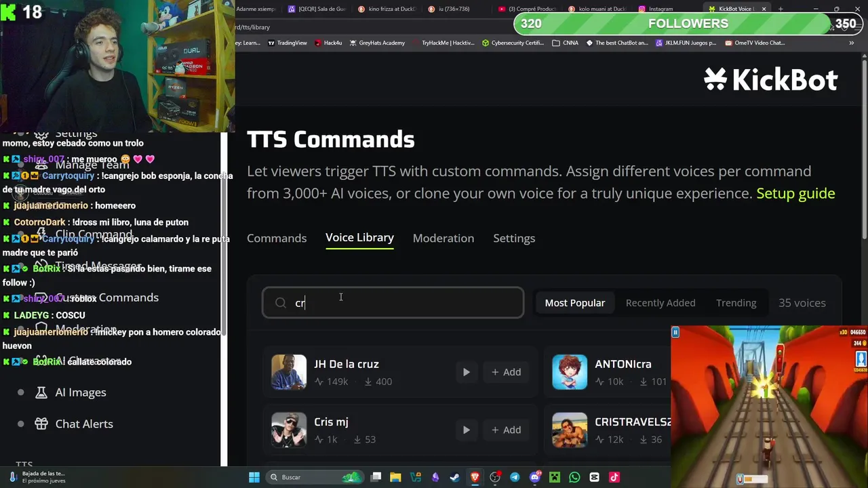
Task: Select the Voice Library tab
Action: 359,238
